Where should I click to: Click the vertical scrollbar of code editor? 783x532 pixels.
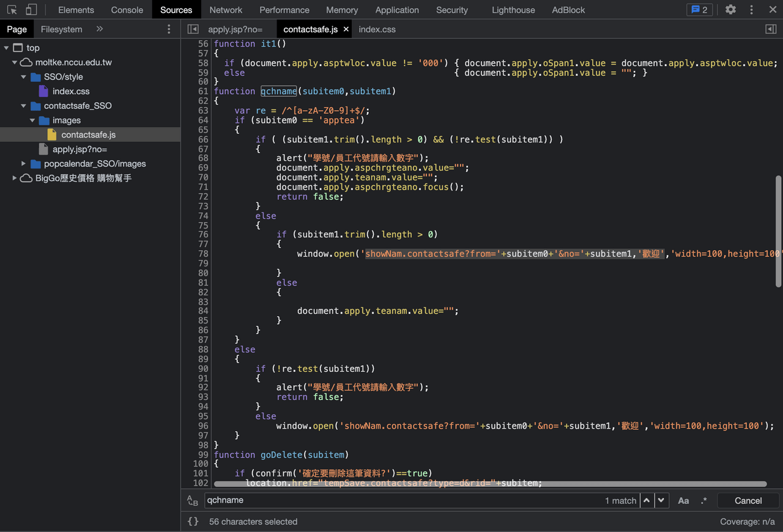pos(779,231)
